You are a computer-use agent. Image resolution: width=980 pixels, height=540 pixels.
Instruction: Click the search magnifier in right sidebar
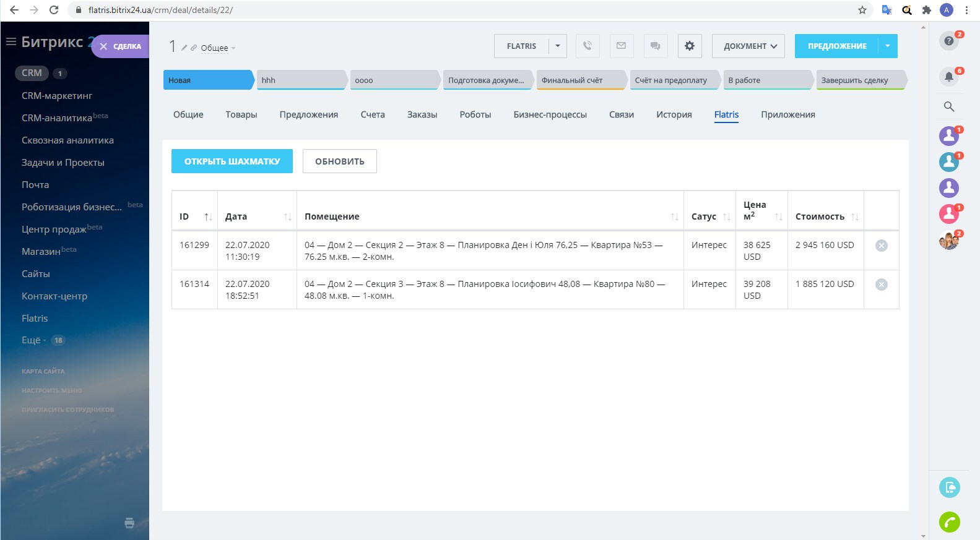coord(948,106)
